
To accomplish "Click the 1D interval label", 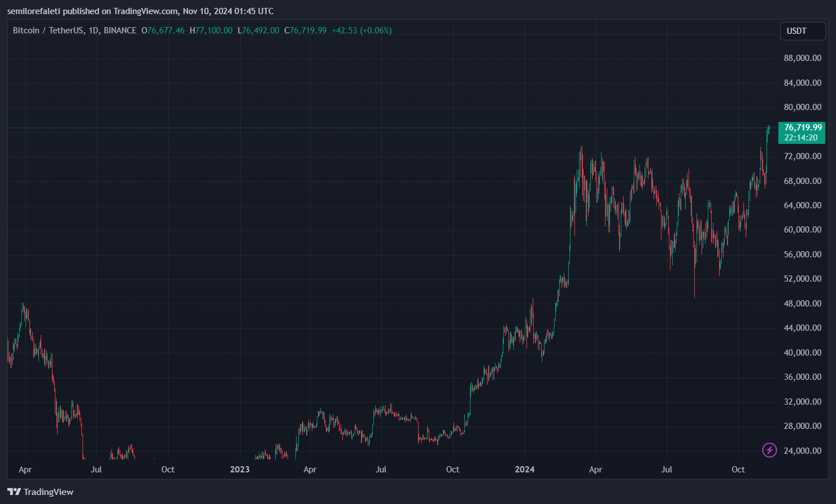I will coord(94,30).
